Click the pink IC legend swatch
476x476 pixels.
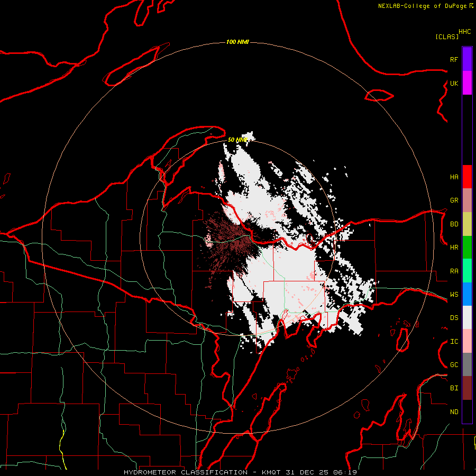(x=467, y=341)
